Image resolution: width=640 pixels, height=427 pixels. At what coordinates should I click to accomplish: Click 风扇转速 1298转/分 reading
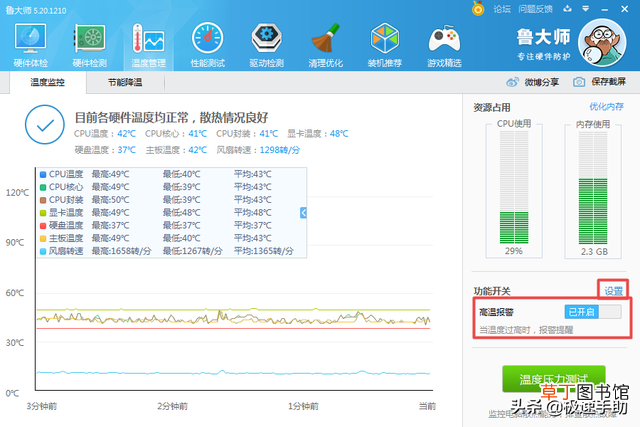click(258, 150)
